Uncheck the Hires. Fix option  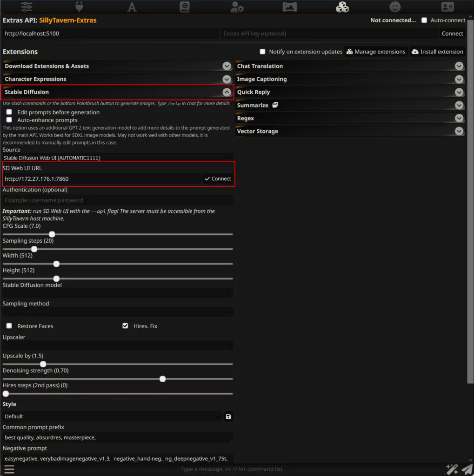point(125,326)
